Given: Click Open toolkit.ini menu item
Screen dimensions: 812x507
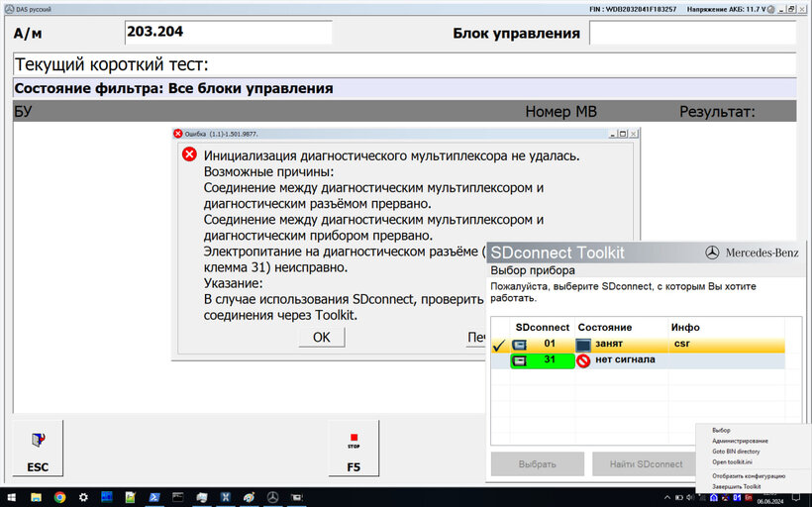Looking at the screenshot, I should tap(732, 462).
